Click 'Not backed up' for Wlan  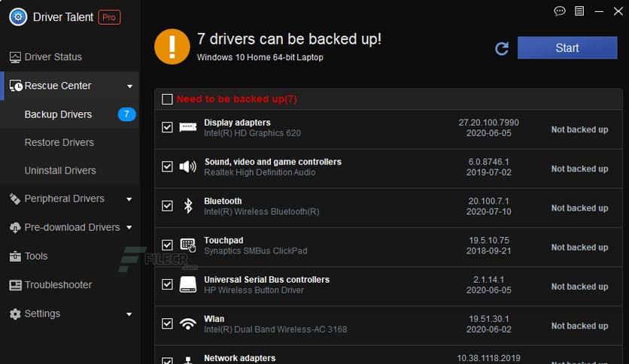coord(579,326)
